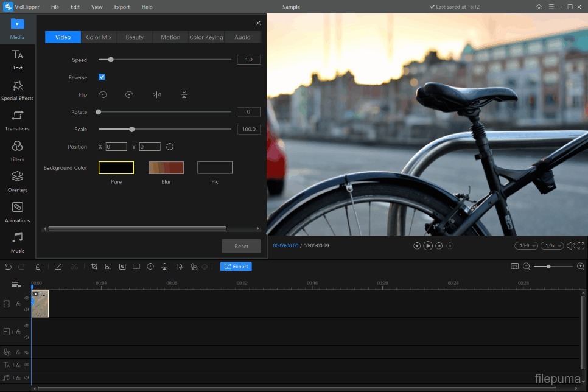Rotate the clip 90 degrees clockwise
The image size is (588, 392).
(129, 95)
